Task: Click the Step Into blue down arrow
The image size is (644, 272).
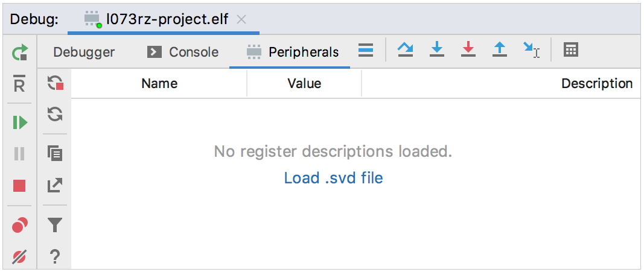Action: pos(437,50)
